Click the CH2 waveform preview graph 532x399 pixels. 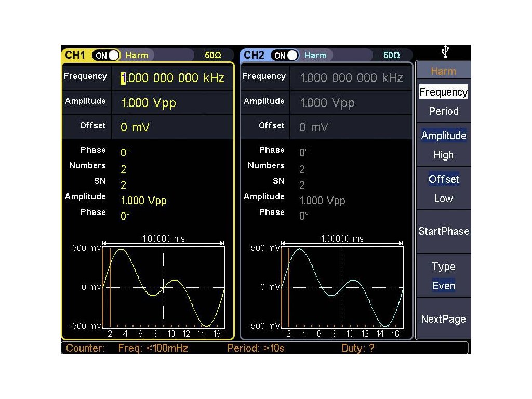tap(342, 287)
